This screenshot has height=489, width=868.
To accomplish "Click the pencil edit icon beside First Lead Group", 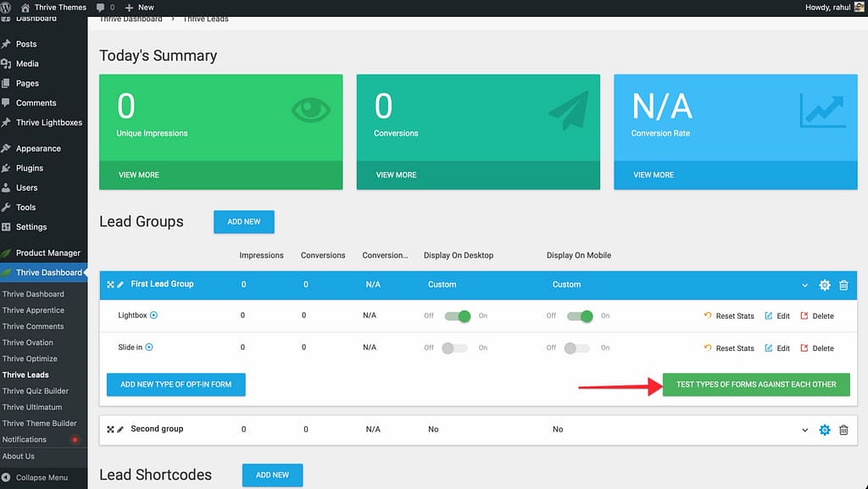I will [x=120, y=285].
